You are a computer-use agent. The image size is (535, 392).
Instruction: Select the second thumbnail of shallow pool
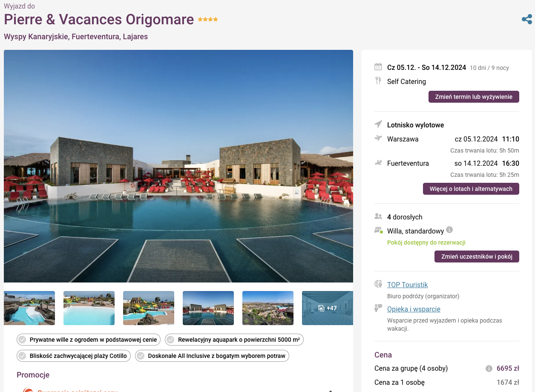[89, 308]
